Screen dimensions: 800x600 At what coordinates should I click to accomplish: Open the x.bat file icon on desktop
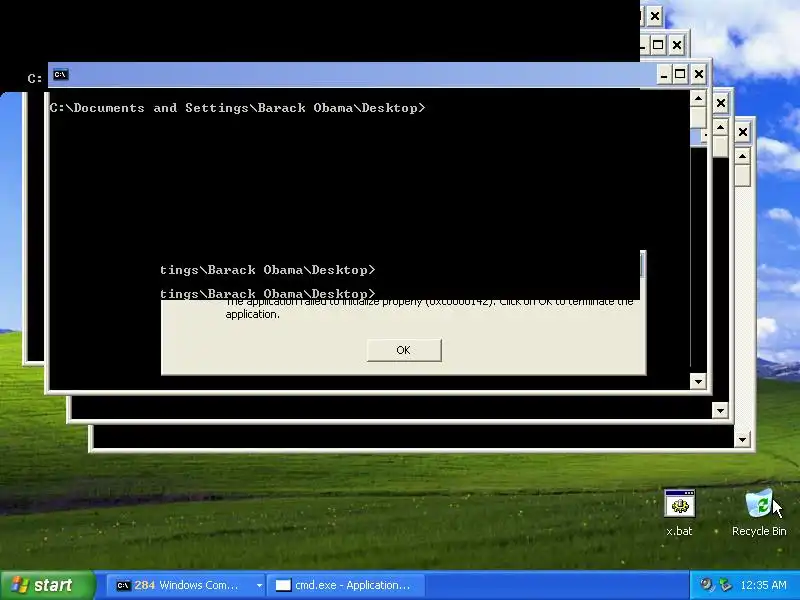click(x=679, y=513)
